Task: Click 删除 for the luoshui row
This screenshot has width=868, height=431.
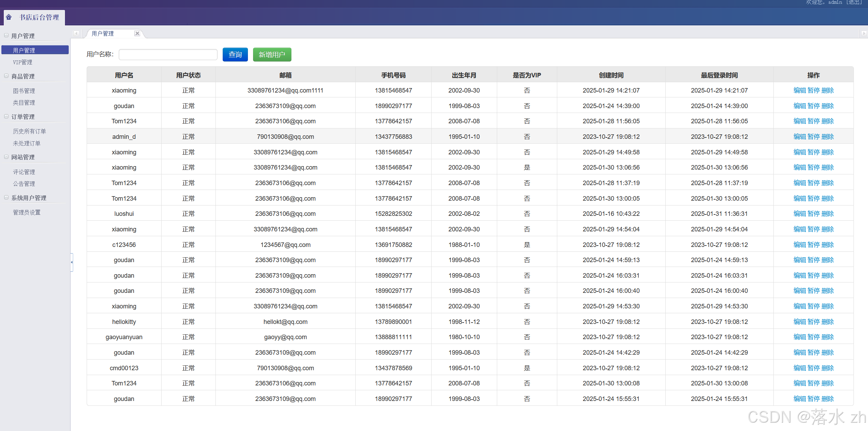Action: pos(828,214)
